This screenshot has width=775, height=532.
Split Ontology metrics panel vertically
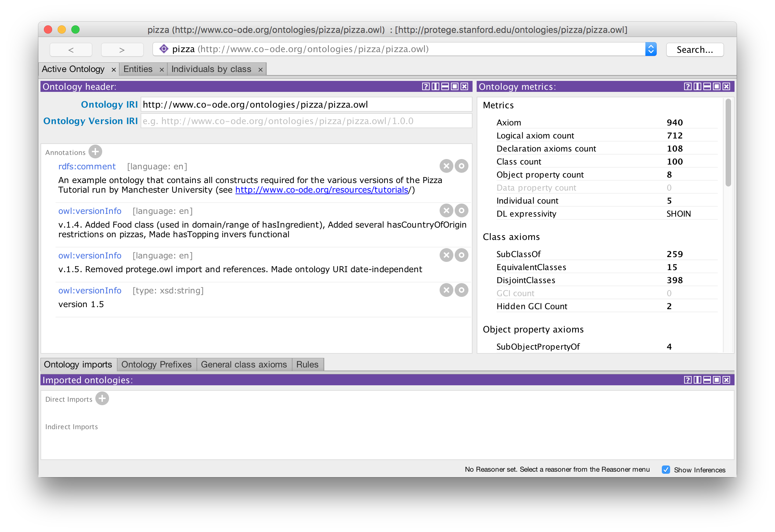697,86
